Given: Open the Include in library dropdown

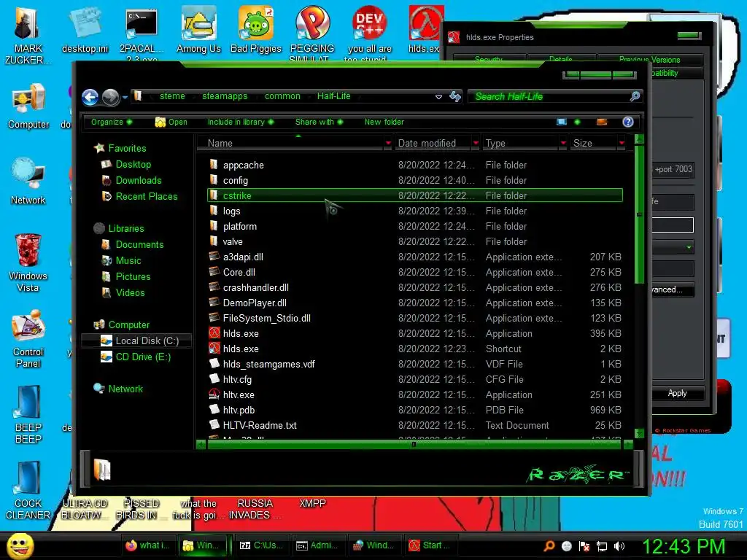Looking at the screenshot, I should point(241,122).
